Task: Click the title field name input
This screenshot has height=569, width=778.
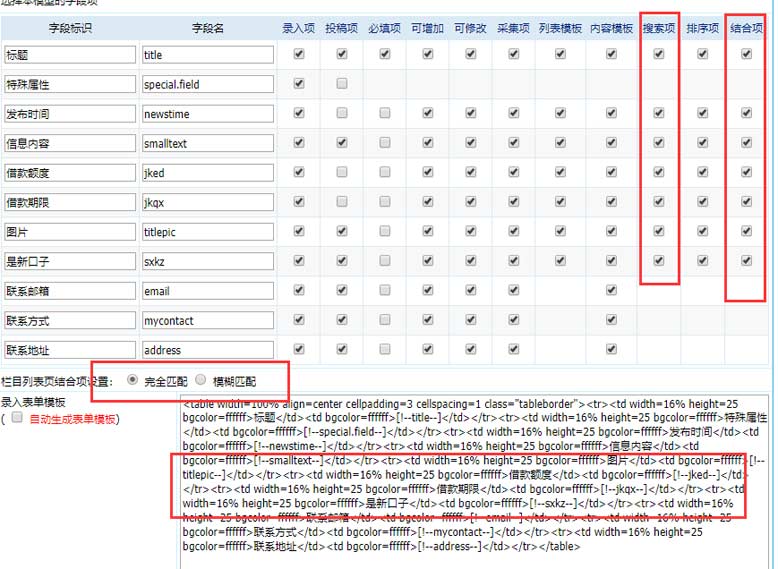Action: coord(207,55)
